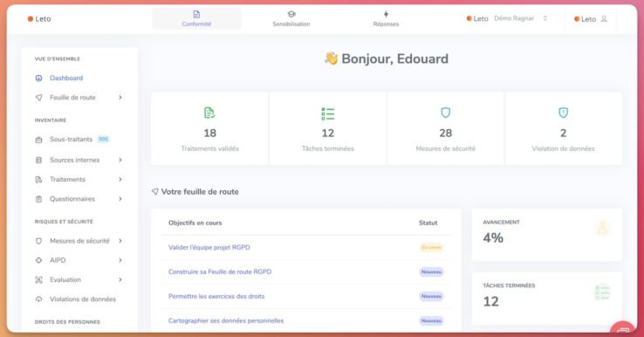
Task: Click the checklist icon in Tâches terminées card
Action: pos(602,292)
